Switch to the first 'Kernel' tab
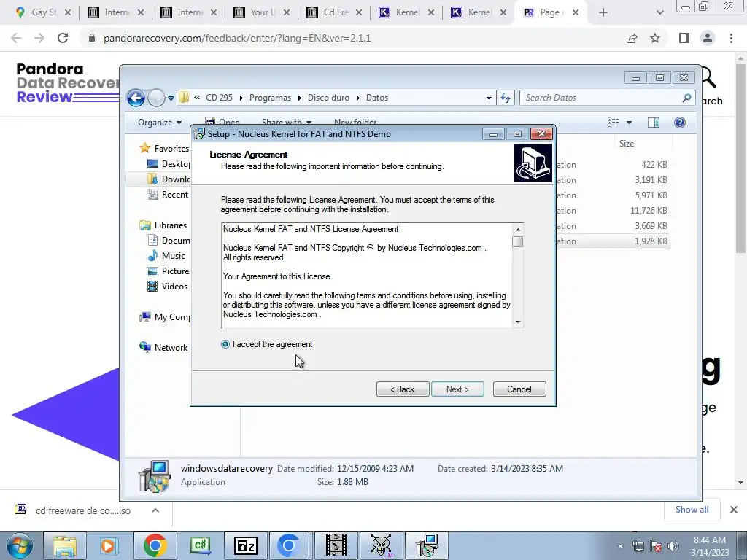The image size is (747, 560). coord(407,12)
